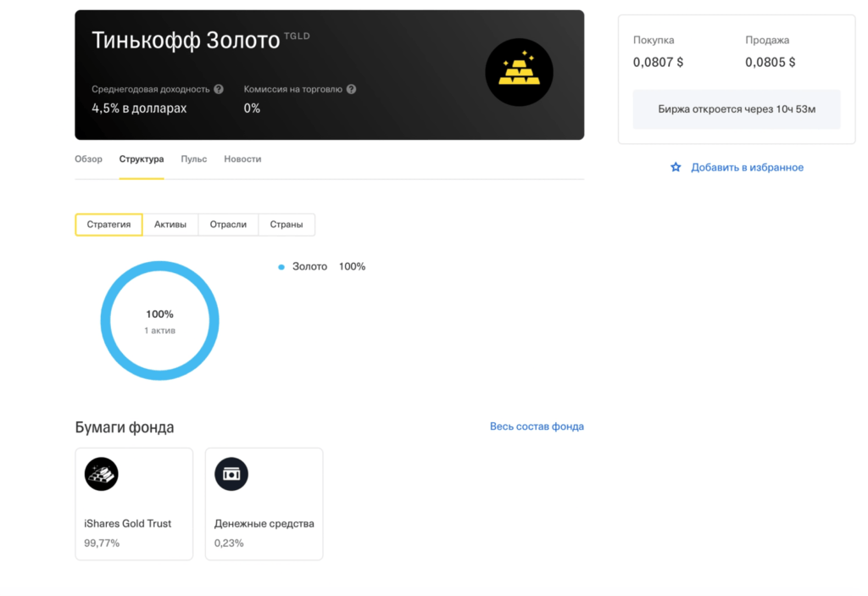This screenshot has width=868, height=596.
Task: Click the 4,5% в долларах value
Action: coord(139,108)
